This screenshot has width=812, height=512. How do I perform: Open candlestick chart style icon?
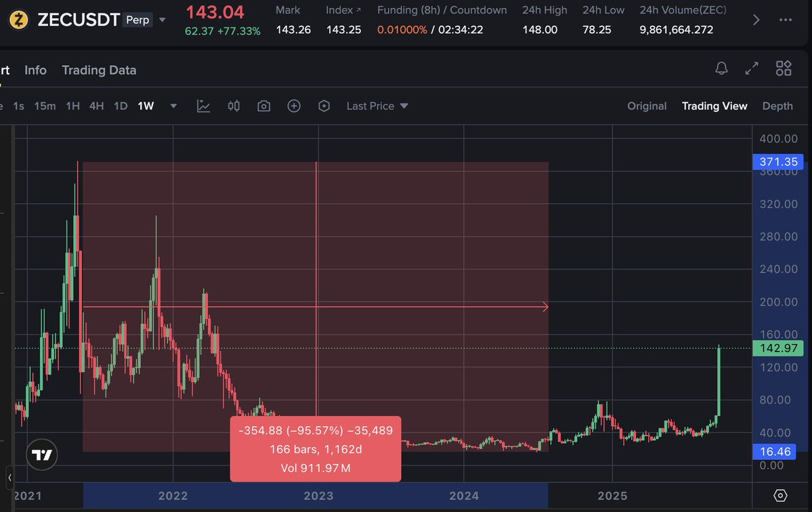click(x=234, y=106)
